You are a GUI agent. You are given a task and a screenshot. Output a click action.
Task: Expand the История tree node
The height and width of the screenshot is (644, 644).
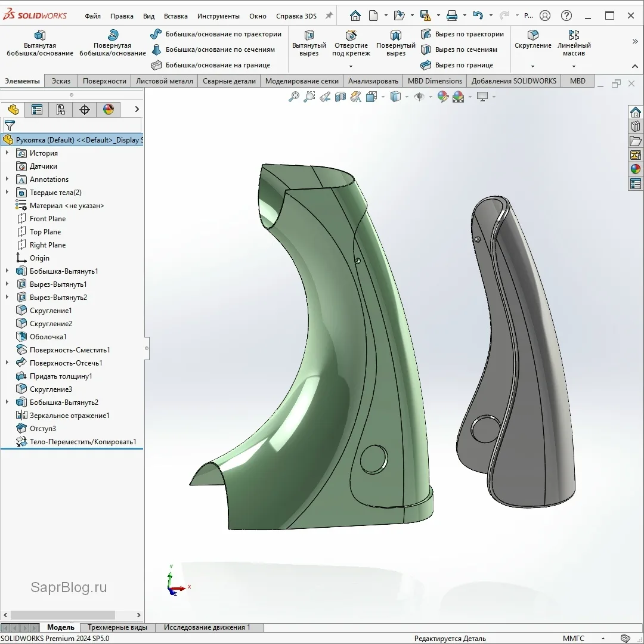[x=7, y=153]
